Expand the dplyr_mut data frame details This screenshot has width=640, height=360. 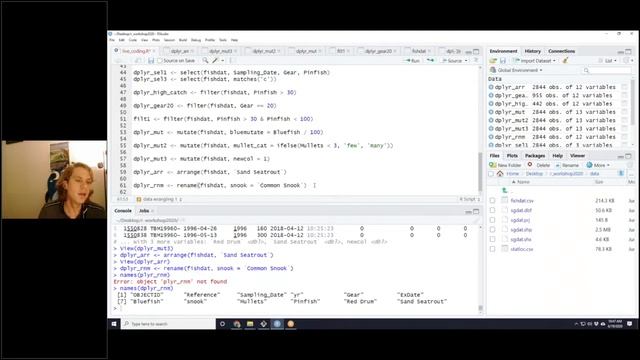[x=491, y=112]
